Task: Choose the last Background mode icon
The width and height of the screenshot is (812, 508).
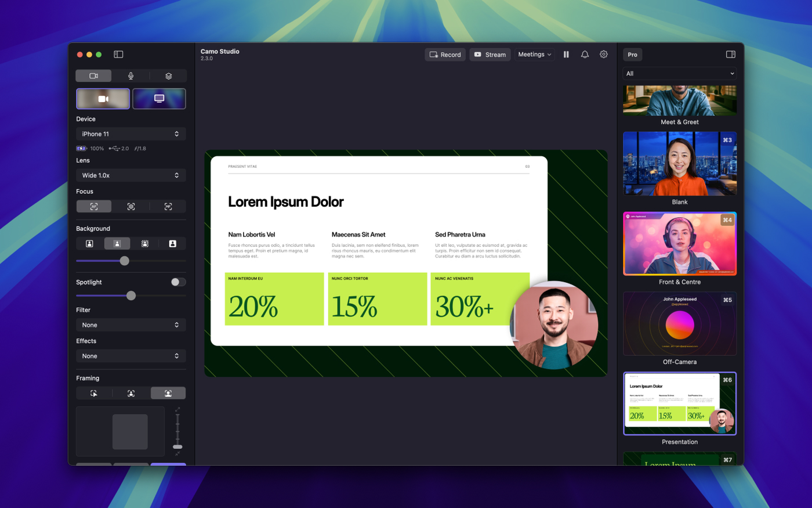Action: (172, 244)
